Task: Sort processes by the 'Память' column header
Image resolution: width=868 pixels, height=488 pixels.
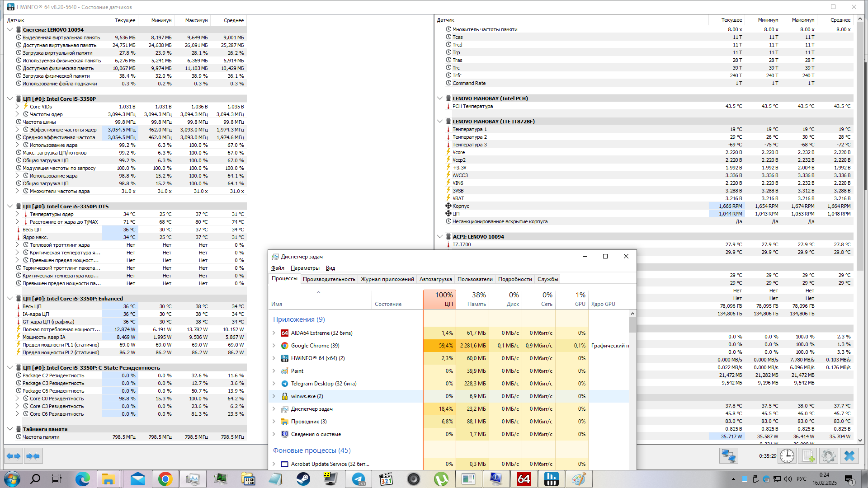Action: (x=472, y=299)
